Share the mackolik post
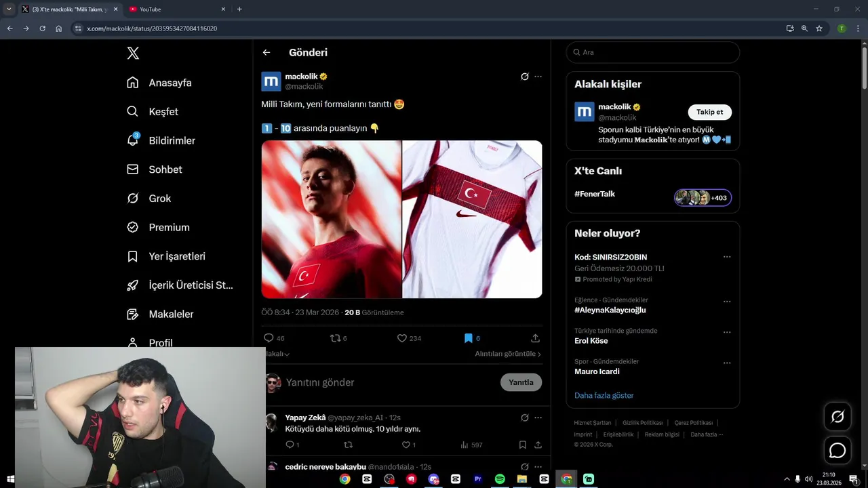868x488 pixels. [535, 338]
